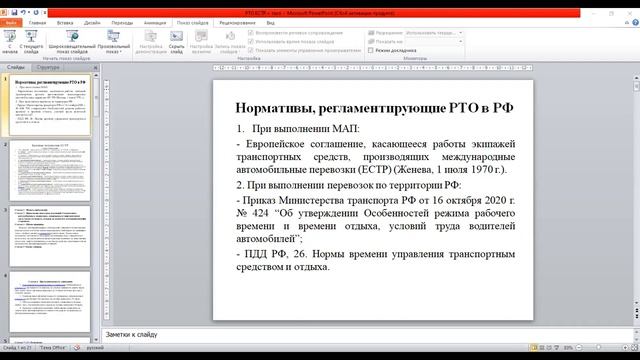
Task: Toggle Presenter View (Режим докладчика) checkbox
Action: pyautogui.click(x=371, y=50)
